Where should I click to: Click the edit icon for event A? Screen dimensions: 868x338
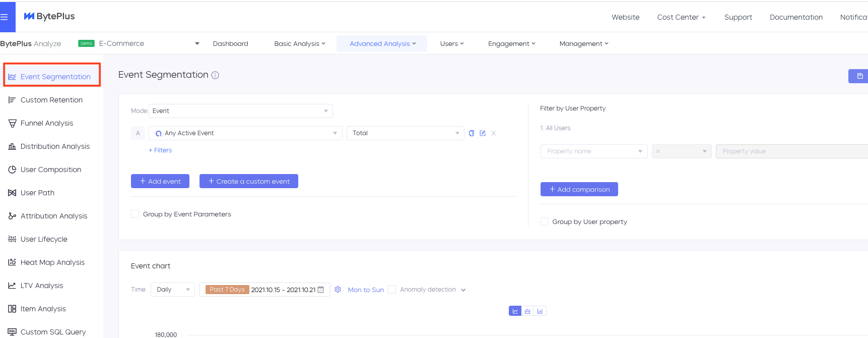(483, 133)
